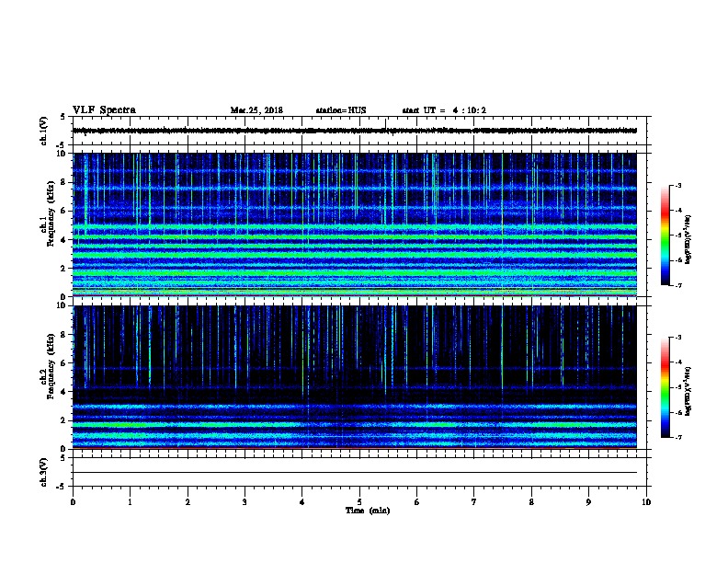Select the date text "Mar.25, 2018"

pos(256,110)
